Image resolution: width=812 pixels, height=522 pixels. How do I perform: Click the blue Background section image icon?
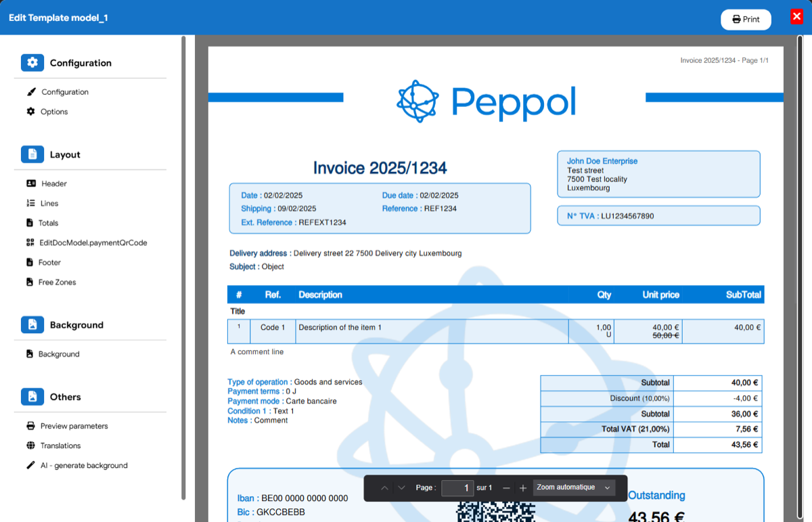(x=32, y=325)
